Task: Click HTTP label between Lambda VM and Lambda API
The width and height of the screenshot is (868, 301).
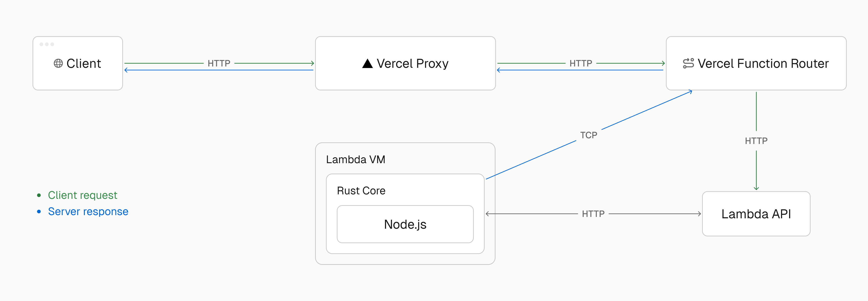Action: (593, 214)
